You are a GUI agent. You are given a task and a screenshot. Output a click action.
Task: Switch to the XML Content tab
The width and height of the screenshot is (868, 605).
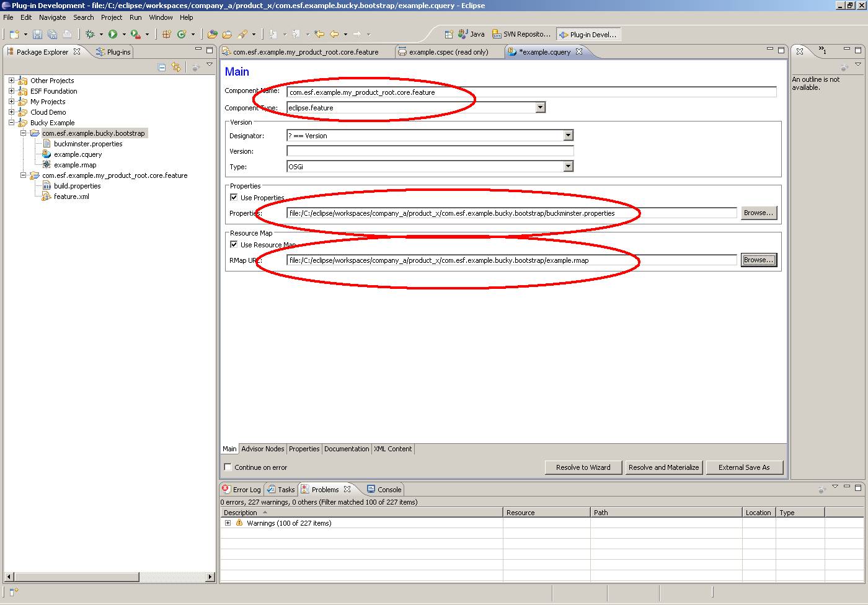click(x=392, y=449)
